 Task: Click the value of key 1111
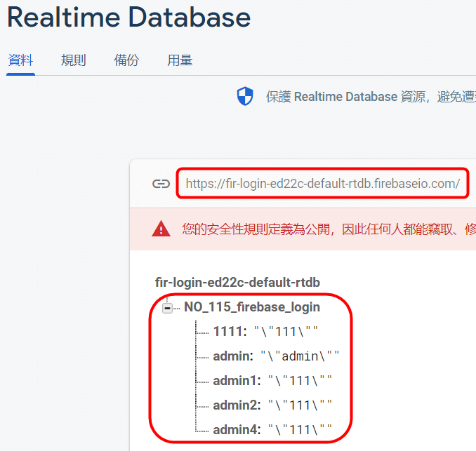pos(286,332)
